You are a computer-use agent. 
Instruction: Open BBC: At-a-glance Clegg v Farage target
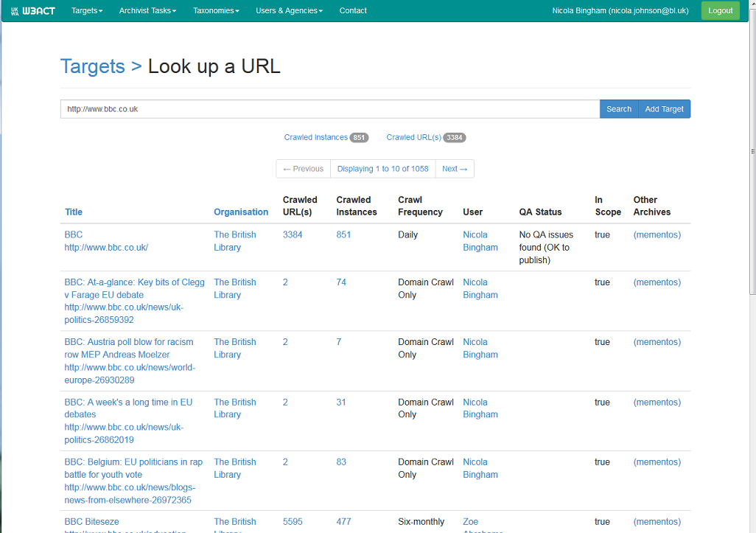pyautogui.click(x=135, y=288)
